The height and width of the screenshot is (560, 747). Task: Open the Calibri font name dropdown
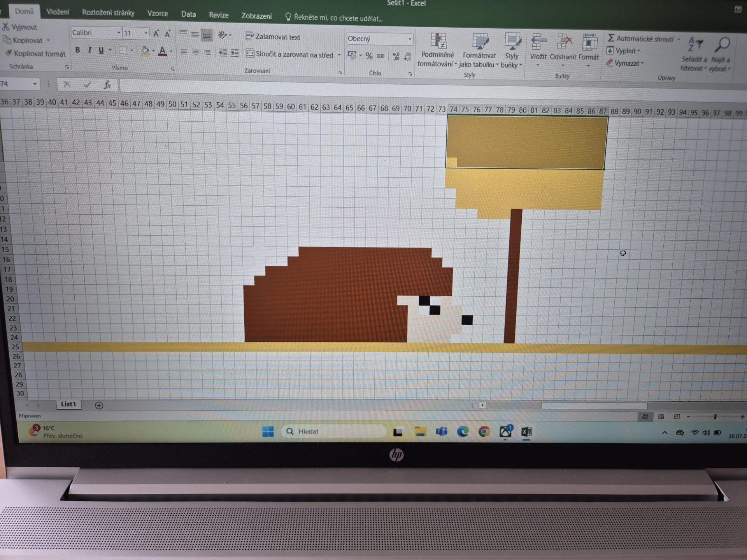pyautogui.click(x=119, y=33)
